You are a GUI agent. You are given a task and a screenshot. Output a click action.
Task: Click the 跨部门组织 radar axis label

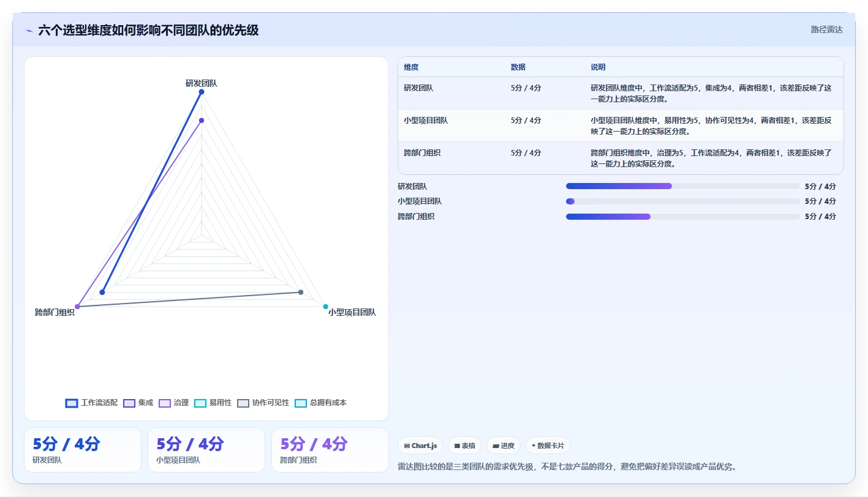[55, 313]
